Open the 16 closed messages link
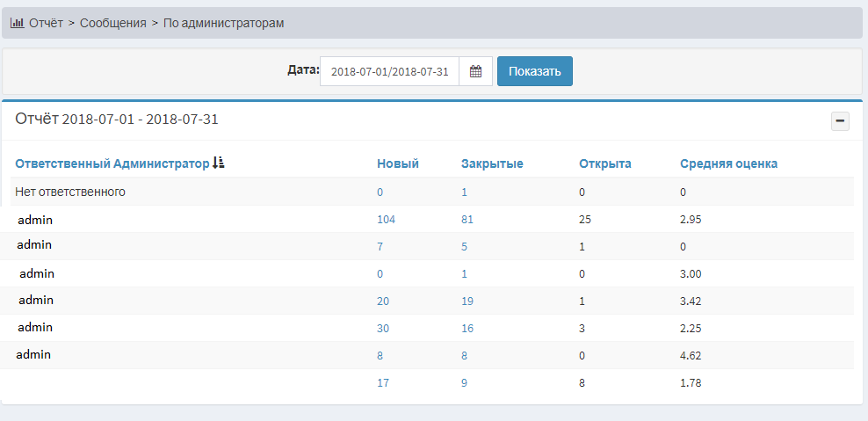Image resolution: width=868 pixels, height=421 pixels. [x=467, y=329]
